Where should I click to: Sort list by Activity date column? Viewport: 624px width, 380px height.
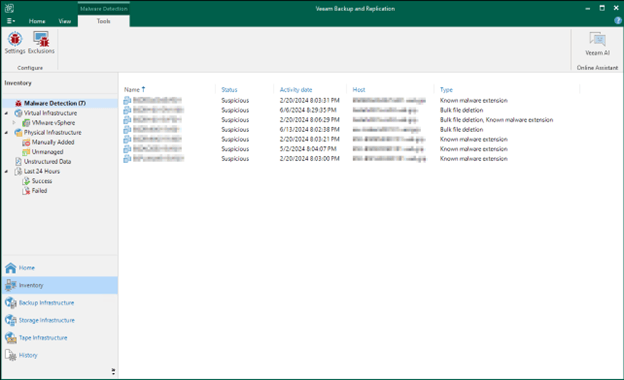click(296, 90)
